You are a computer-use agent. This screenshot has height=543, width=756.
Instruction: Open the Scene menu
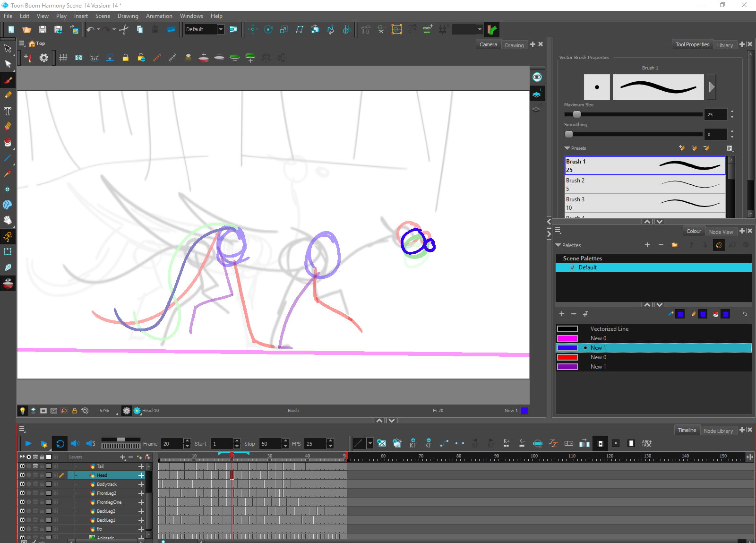point(103,16)
